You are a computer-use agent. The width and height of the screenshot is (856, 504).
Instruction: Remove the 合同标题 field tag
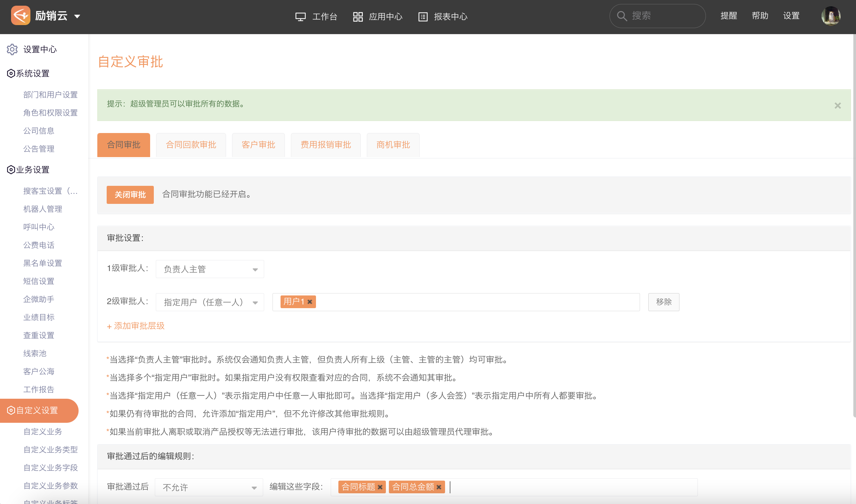[380, 487]
